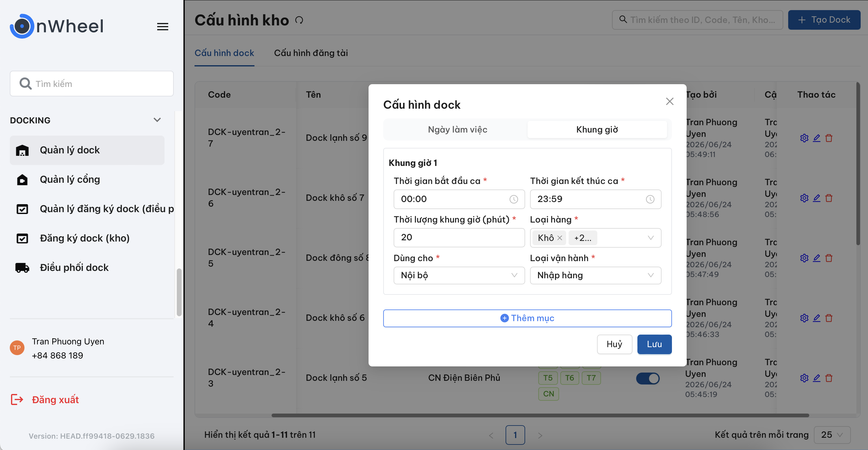
Task: Open the Dùng cho dropdown
Action: click(x=459, y=275)
